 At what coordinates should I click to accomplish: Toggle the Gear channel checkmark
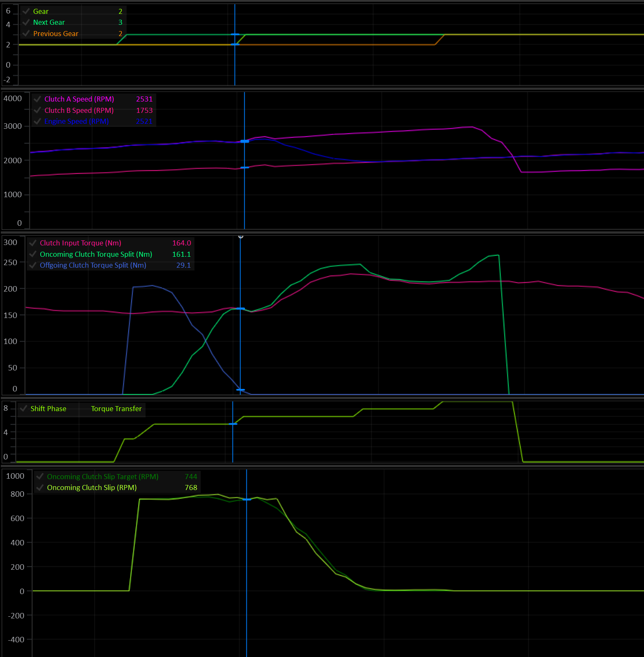pos(26,11)
